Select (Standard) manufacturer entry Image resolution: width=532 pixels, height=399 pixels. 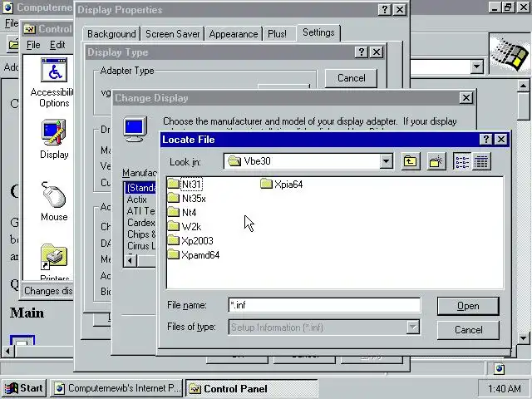tap(140, 188)
